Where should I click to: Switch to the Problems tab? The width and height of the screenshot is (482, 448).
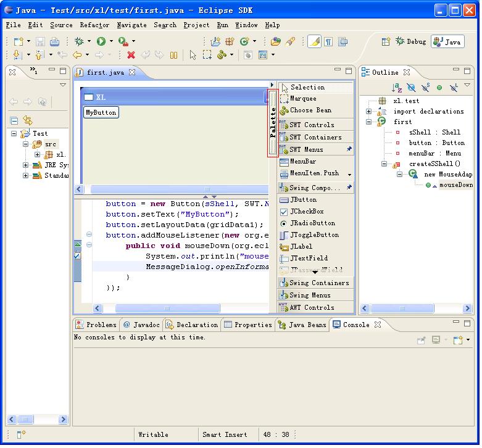(x=96, y=325)
